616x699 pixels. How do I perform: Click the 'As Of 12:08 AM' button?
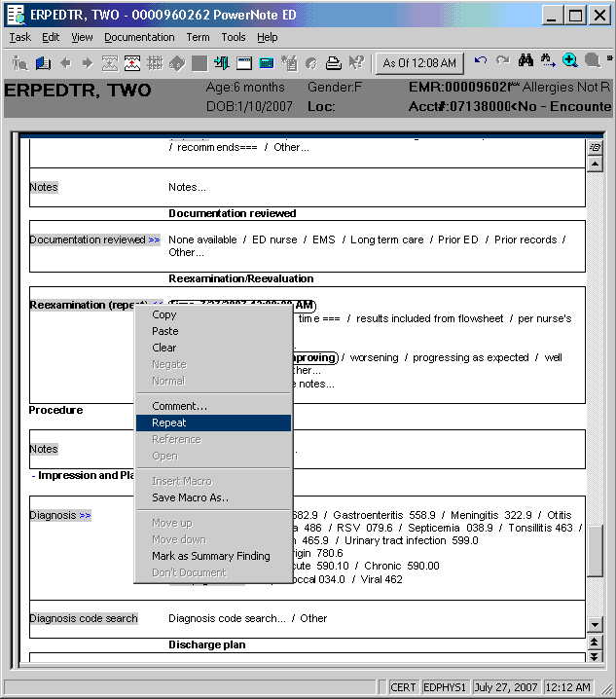(419, 62)
